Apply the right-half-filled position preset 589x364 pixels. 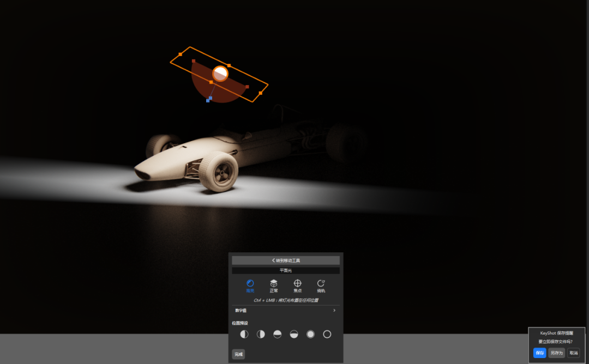[x=261, y=334]
